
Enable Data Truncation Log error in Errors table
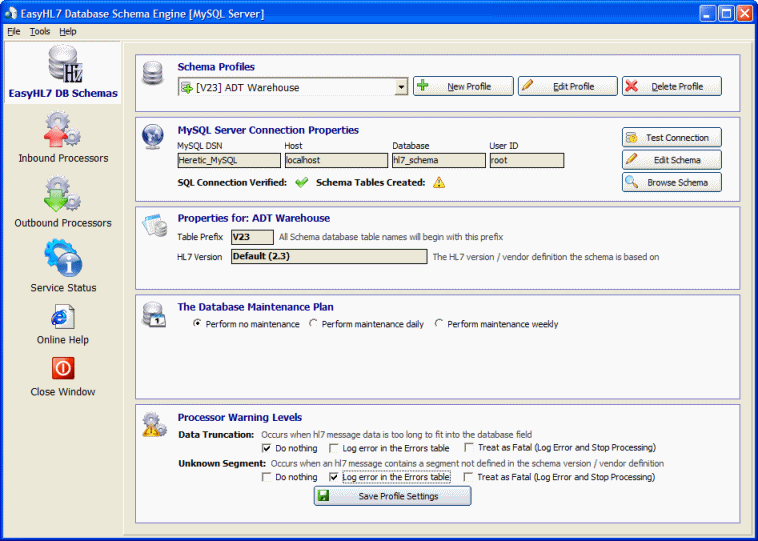pos(334,448)
